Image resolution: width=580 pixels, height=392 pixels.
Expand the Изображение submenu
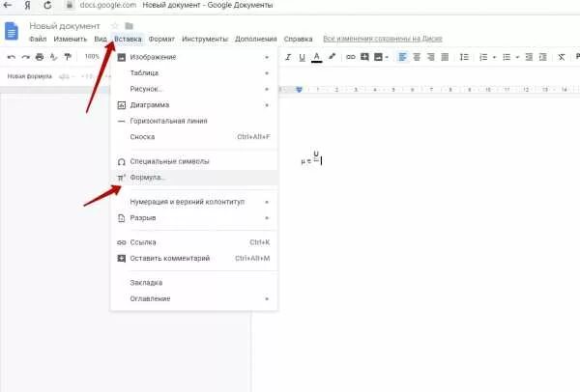point(194,57)
